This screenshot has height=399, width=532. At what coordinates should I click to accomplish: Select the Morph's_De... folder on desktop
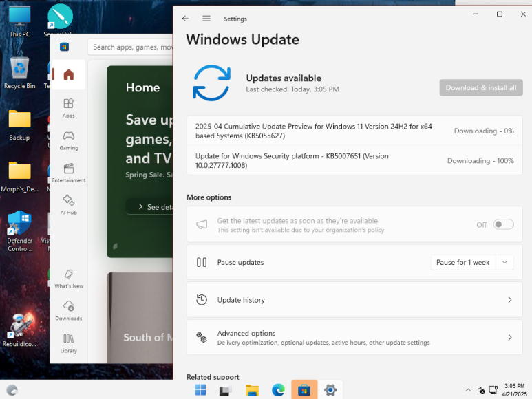(x=19, y=176)
